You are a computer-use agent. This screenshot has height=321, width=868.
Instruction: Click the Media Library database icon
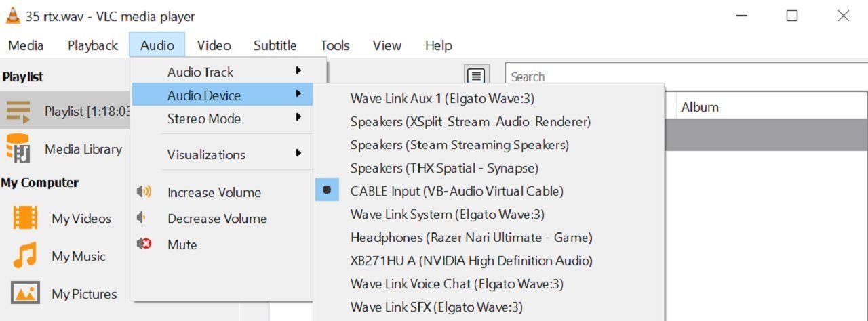pyautogui.click(x=18, y=149)
